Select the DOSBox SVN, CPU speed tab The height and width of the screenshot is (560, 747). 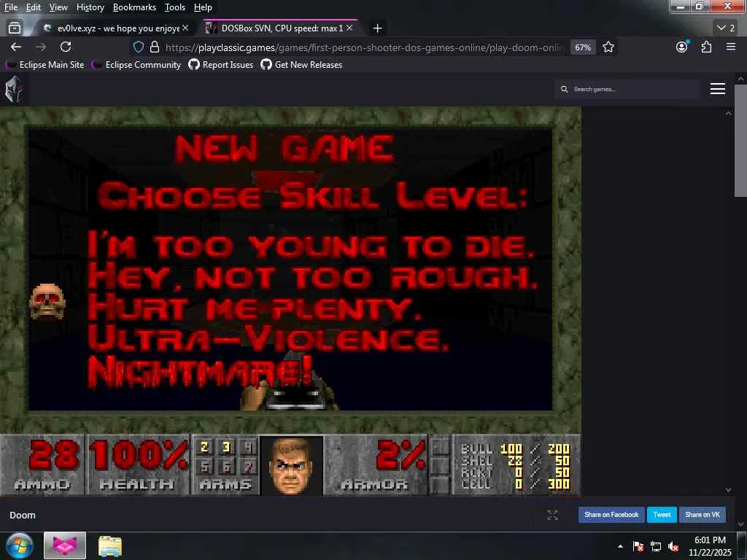(x=280, y=28)
